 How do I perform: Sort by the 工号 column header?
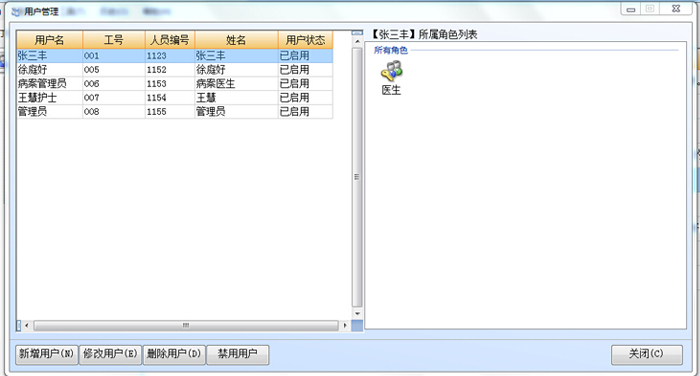(114, 40)
